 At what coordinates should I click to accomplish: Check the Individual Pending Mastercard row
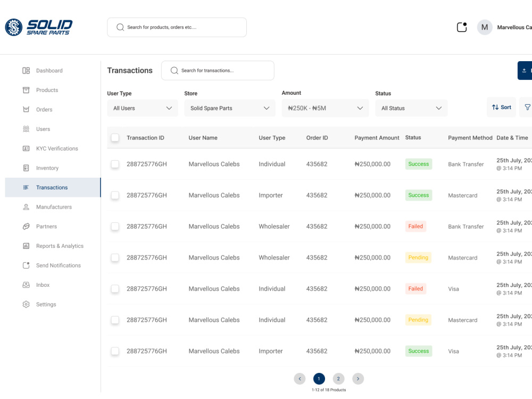(115, 320)
